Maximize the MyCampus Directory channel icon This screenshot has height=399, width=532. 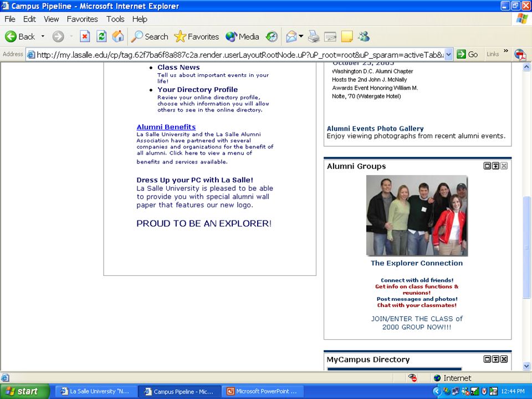point(487,359)
